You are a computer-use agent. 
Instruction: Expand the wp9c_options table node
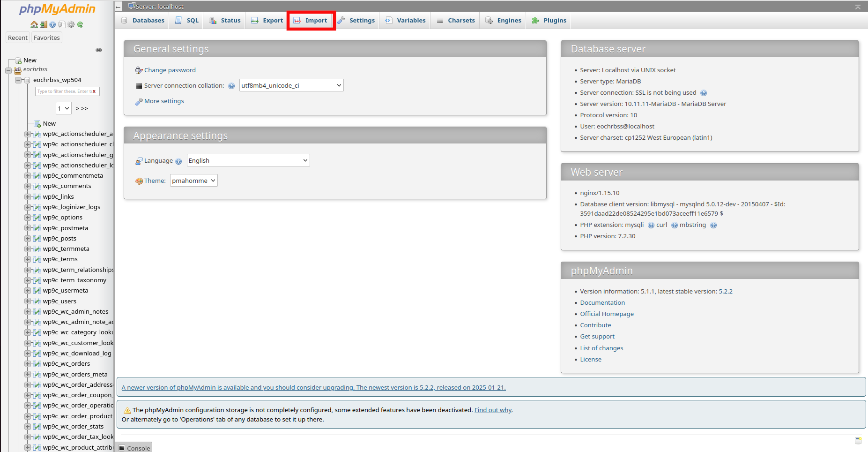[x=27, y=218]
